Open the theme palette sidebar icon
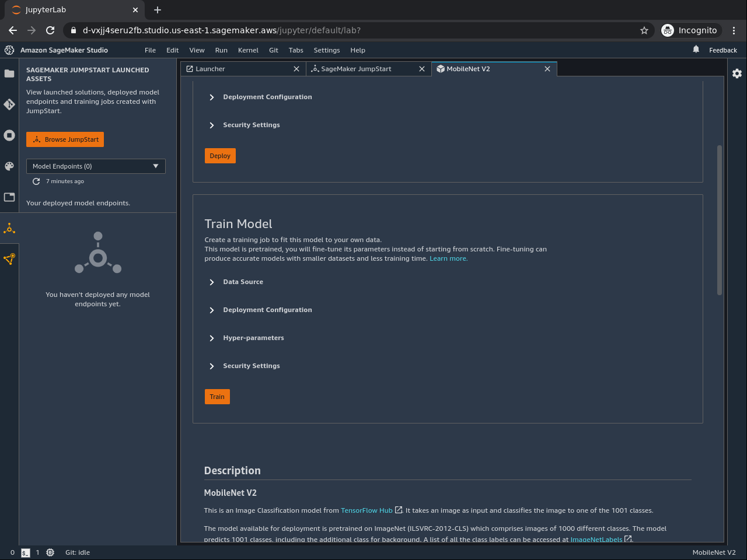Screen dimensions: 747x560 9,166
